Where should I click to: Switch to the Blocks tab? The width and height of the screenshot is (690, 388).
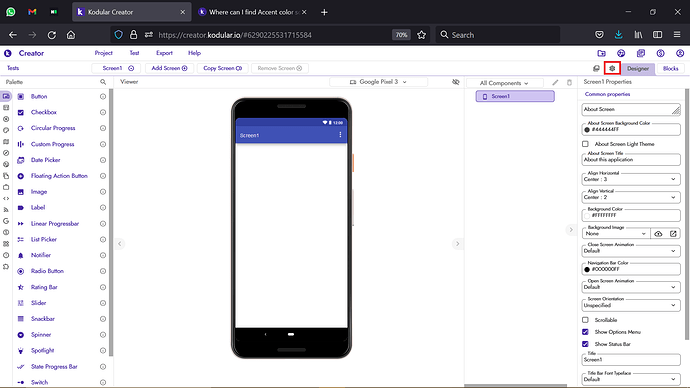tap(671, 68)
